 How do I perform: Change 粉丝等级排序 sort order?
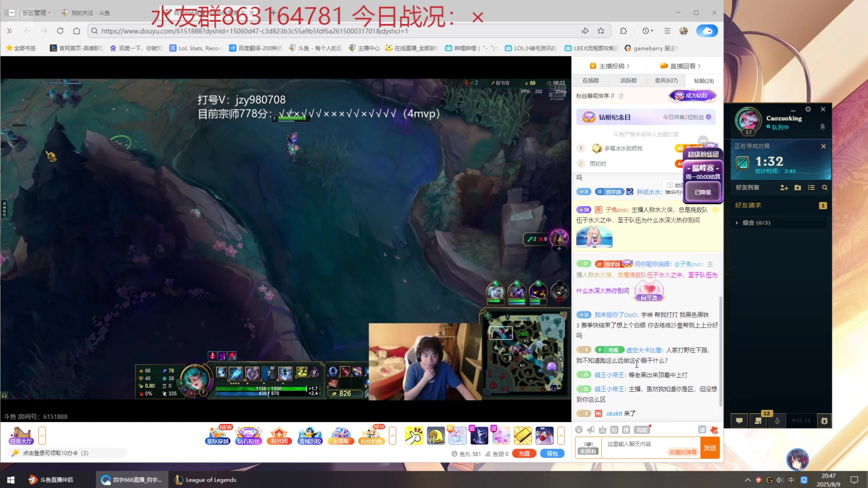click(x=595, y=96)
